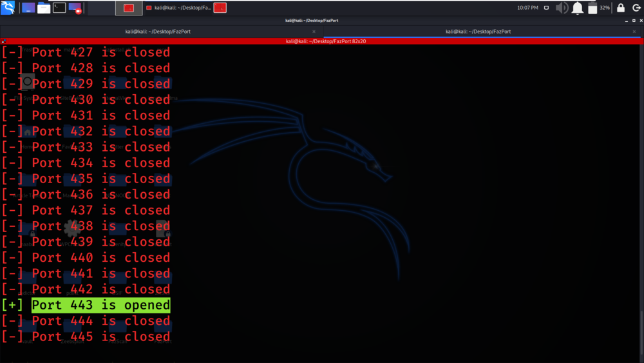Screen dimensions: 644x363
Task: Open the file manager launcher
Action: coord(44,8)
